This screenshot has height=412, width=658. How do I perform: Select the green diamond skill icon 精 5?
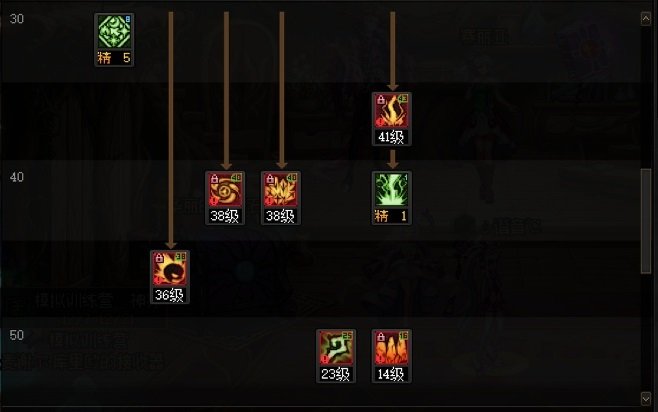point(114,32)
